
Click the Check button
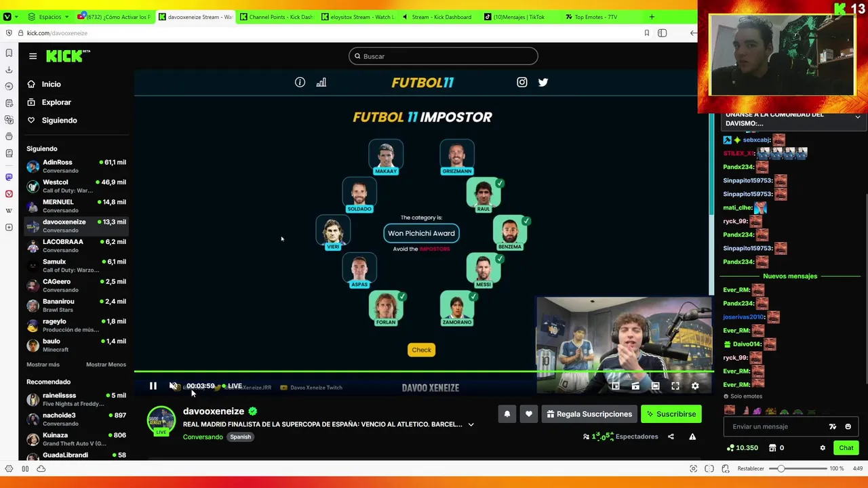point(421,350)
